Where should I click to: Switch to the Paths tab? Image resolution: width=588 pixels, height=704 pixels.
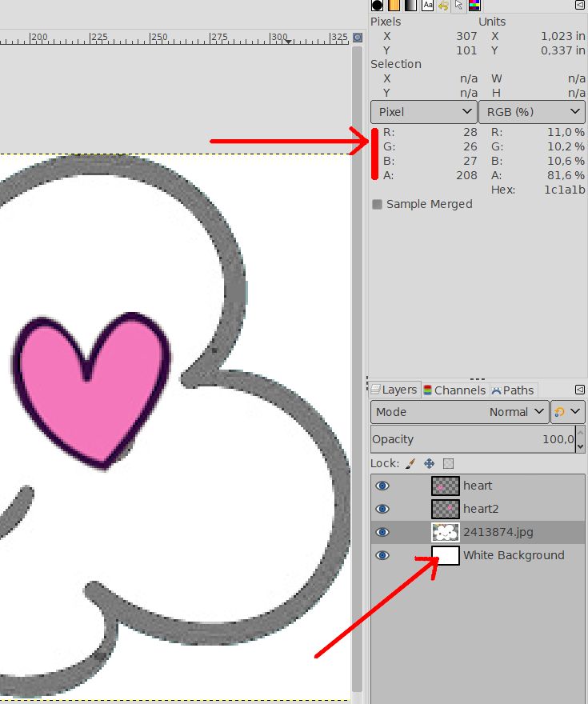[x=513, y=390]
